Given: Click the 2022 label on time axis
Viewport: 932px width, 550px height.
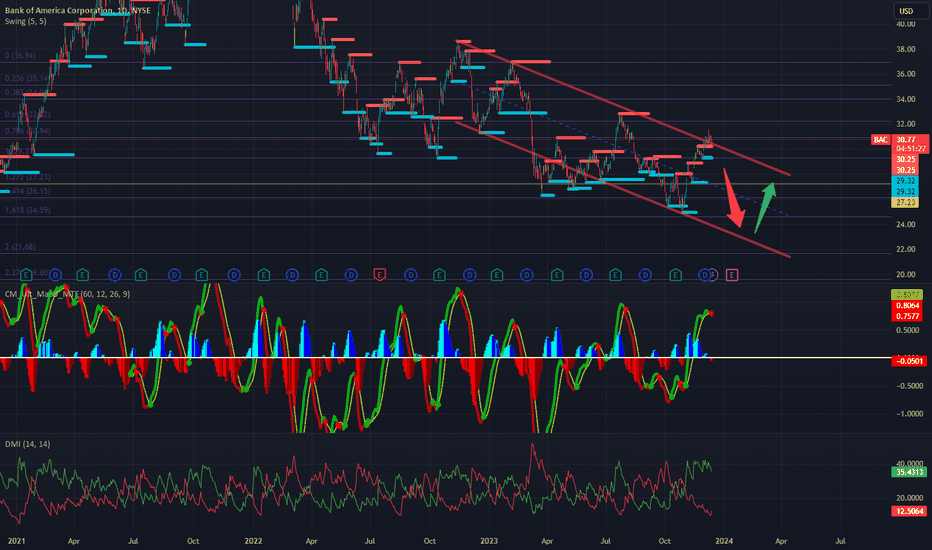Looking at the screenshot, I should (x=253, y=541).
